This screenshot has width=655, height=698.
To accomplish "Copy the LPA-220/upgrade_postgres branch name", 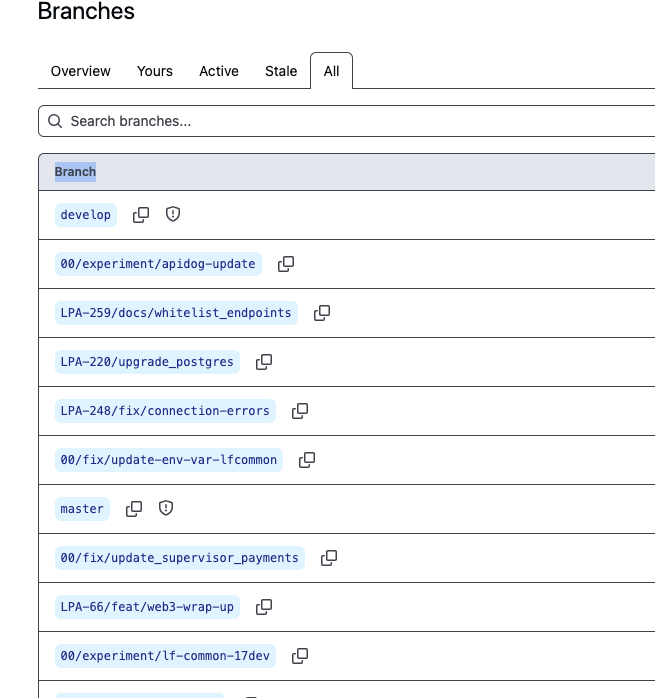I will [x=264, y=362].
